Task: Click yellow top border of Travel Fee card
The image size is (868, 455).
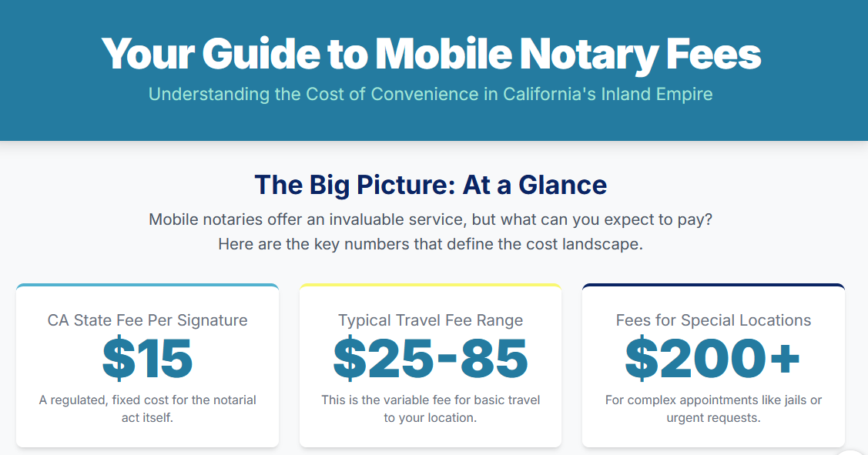Action: pyautogui.click(x=431, y=285)
